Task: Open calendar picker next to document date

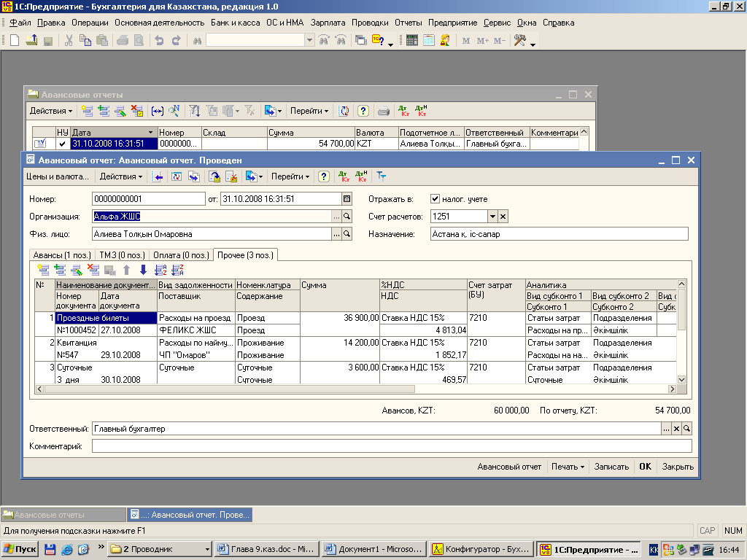Action: tap(347, 199)
